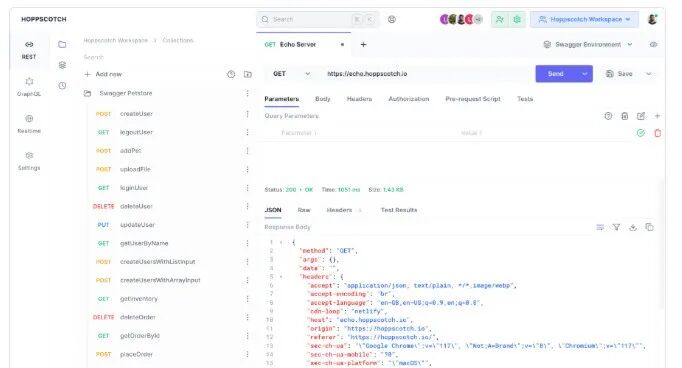The width and height of the screenshot is (682, 368).
Task: Switch to the Test Results response tab
Action: pyautogui.click(x=399, y=210)
